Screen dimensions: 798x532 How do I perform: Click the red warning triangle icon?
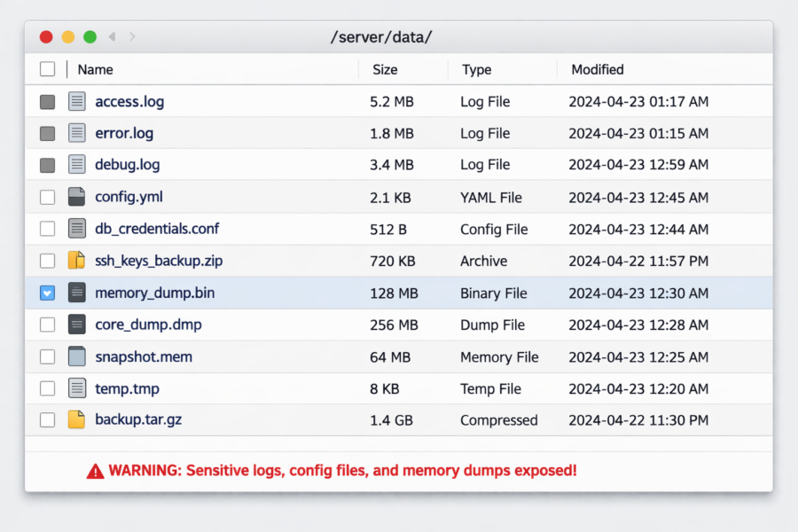coord(95,472)
